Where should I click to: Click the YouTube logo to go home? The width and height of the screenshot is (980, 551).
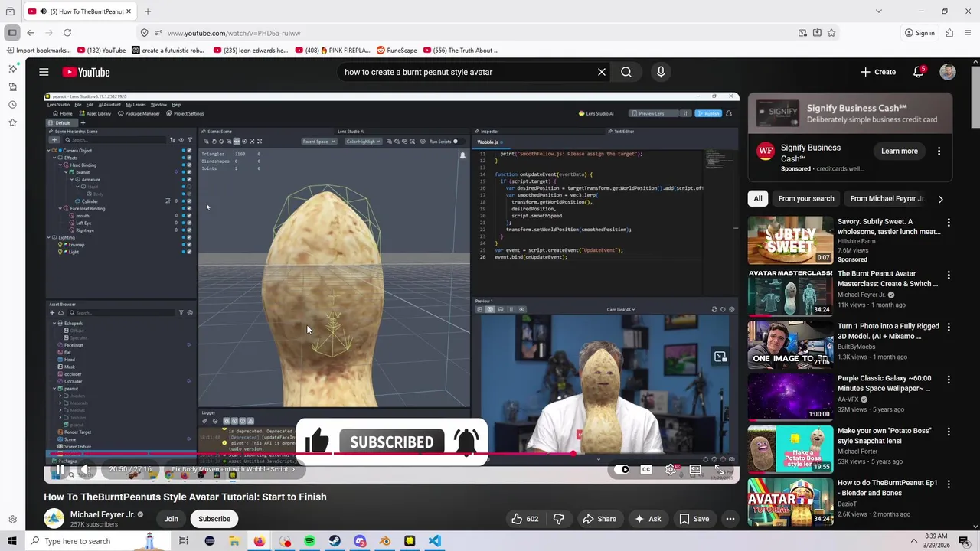click(87, 72)
